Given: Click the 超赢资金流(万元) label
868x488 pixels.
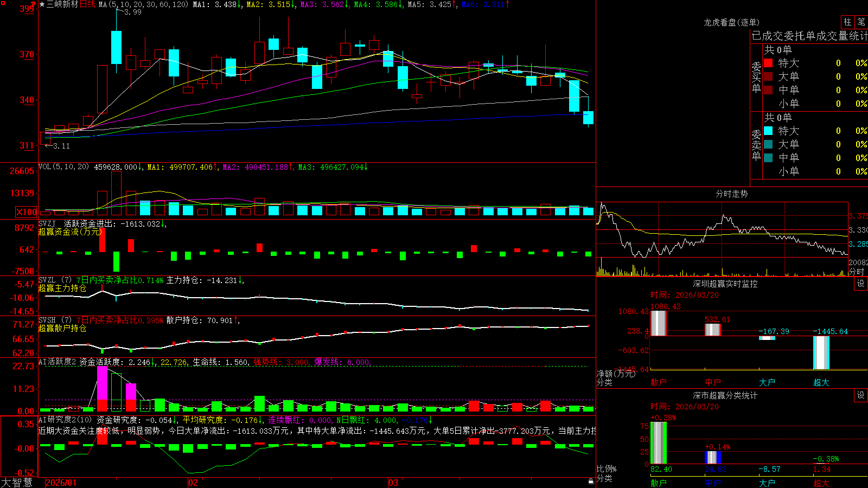Looking at the screenshot, I should coord(70,232).
